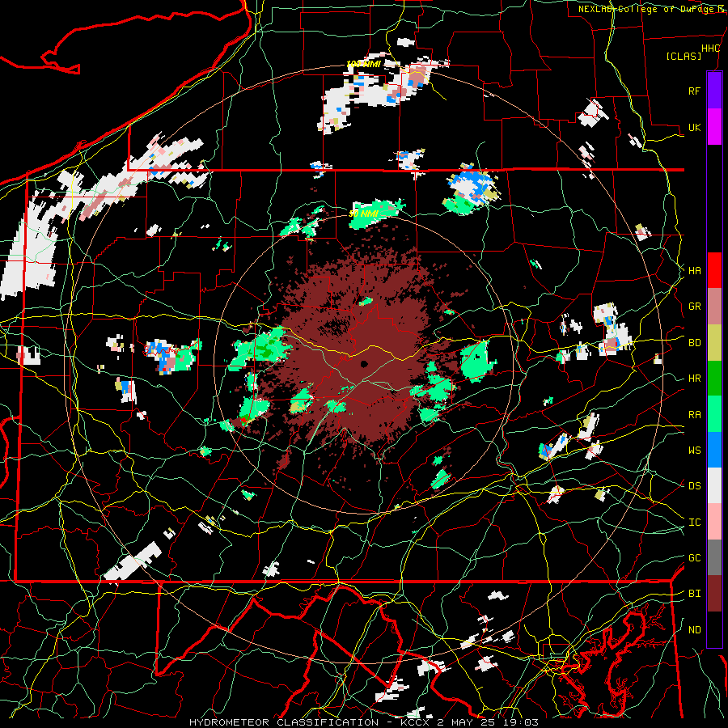Click the BI brown legend swatch
This screenshot has height=728, width=728.
(714, 594)
